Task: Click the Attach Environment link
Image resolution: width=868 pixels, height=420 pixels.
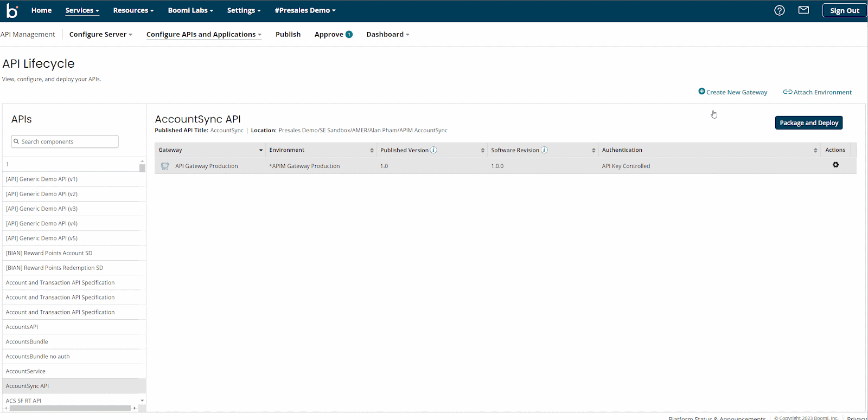Action: pos(822,92)
